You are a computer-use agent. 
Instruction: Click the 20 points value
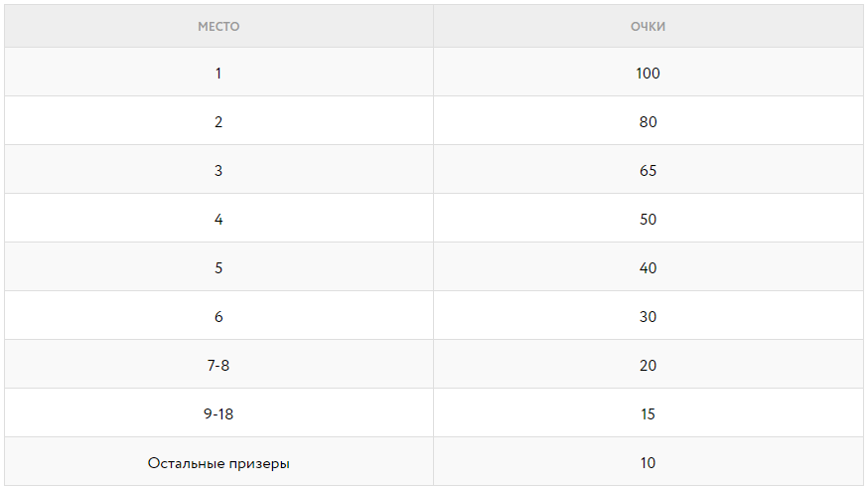coord(648,366)
